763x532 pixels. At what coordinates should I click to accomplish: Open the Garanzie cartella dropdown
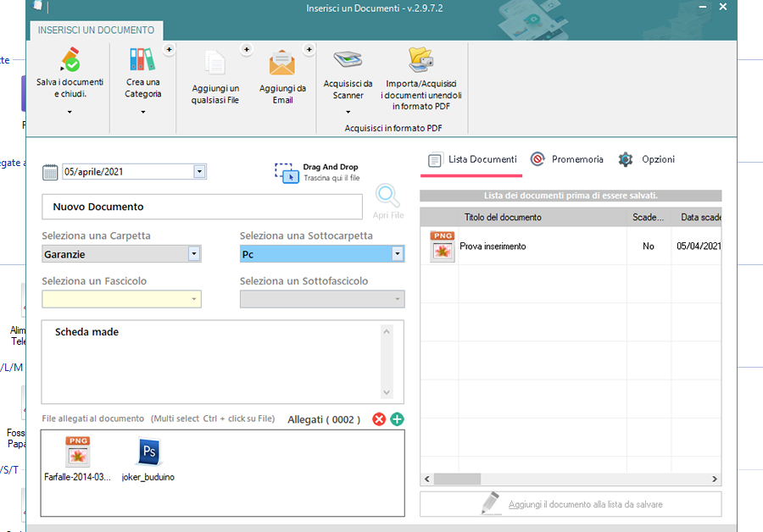(x=193, y=253)
